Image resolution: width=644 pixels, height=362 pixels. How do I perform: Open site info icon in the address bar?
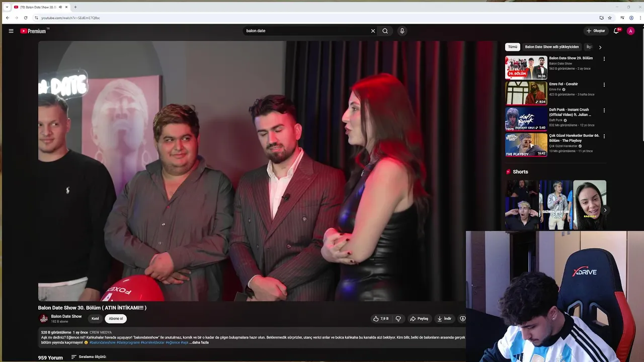[36, 18]
